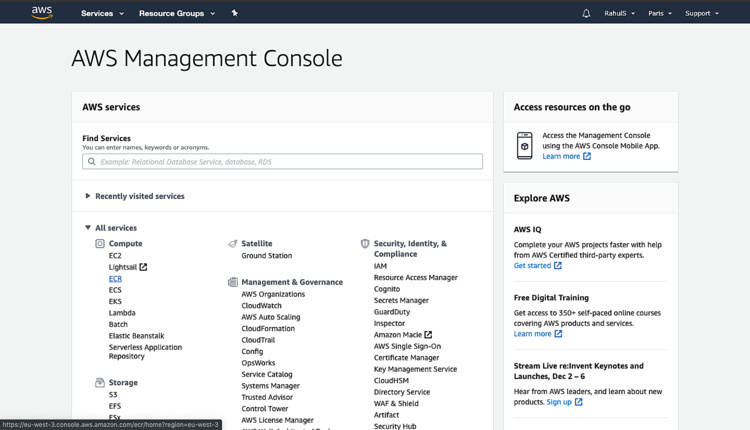
Task: Expand Recently visited services section
Action: pyautogui.click(x=135, y=196)
